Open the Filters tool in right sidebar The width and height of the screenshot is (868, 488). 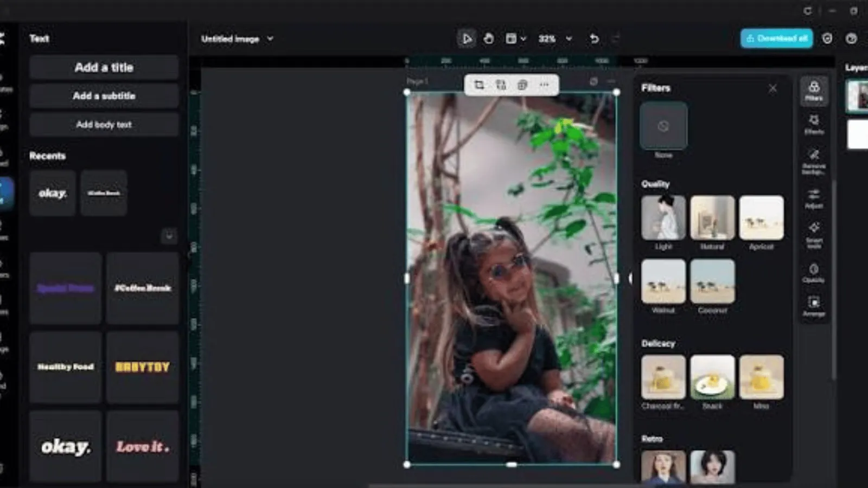[814, 91]
